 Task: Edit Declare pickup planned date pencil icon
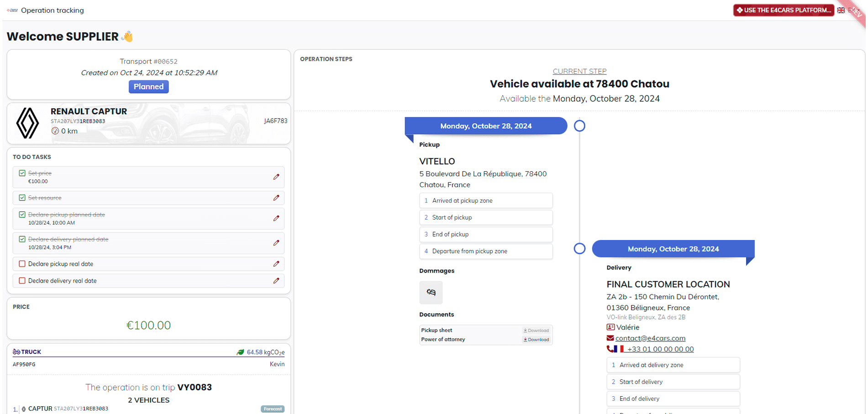(276, 219)
